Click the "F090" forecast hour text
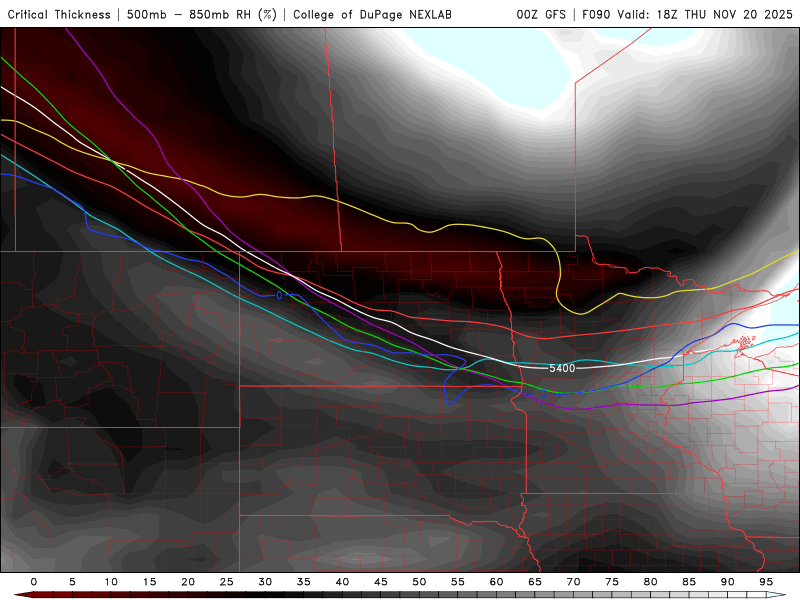This screenshot has width=800, height=600. point(596,15)
